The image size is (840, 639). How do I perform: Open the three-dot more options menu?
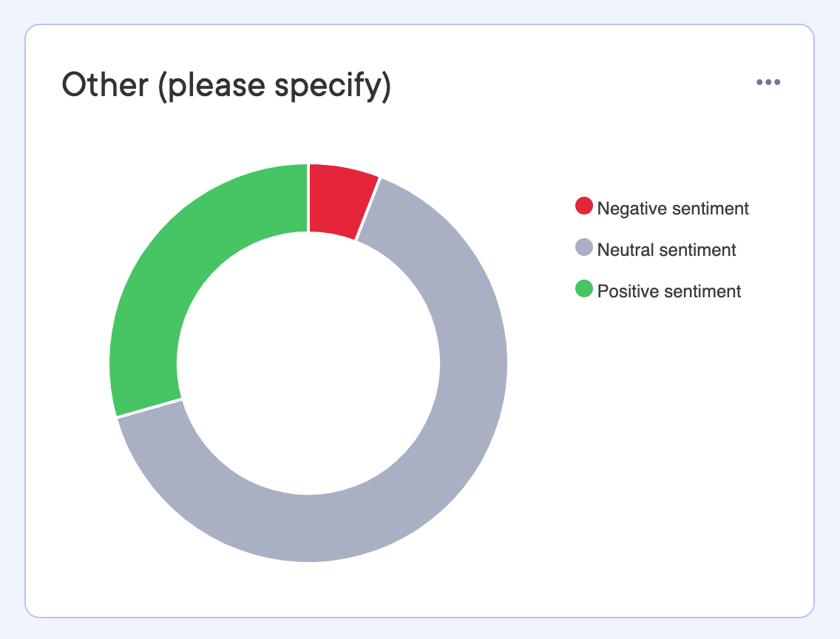768,82
